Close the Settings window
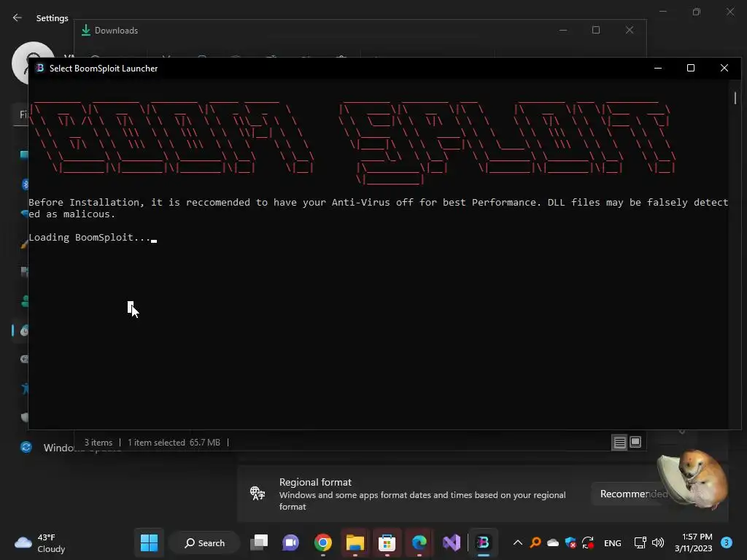747x560 pixels. [x=729, y=12]
